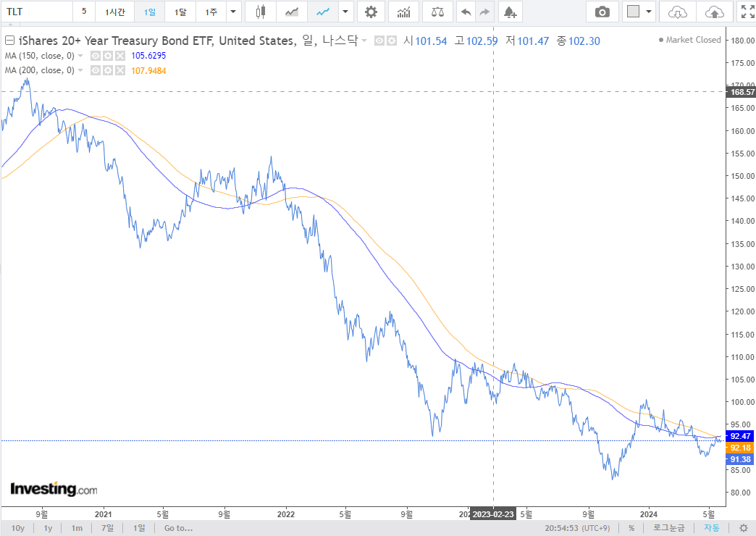Open MA 150 legend dropdown arrow
The image size is (756, 536).
pos(80,56)
